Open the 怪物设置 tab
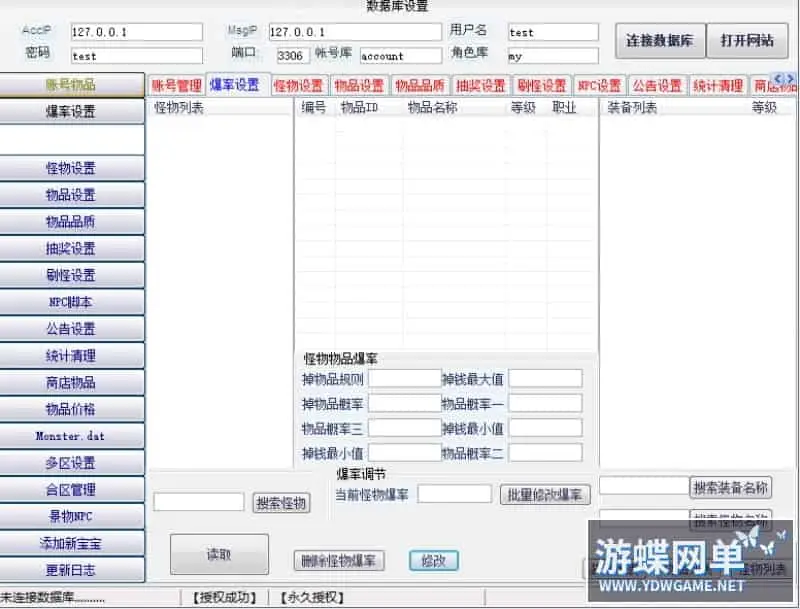The height and width of the screenshot is (609, 800). click(x=298, y=85)
